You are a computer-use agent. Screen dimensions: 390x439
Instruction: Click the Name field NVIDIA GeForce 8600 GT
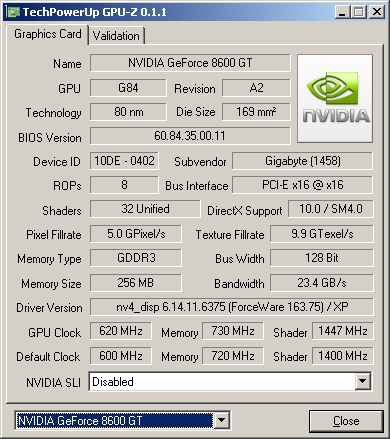pyautogui.click(x=190, y=63)
